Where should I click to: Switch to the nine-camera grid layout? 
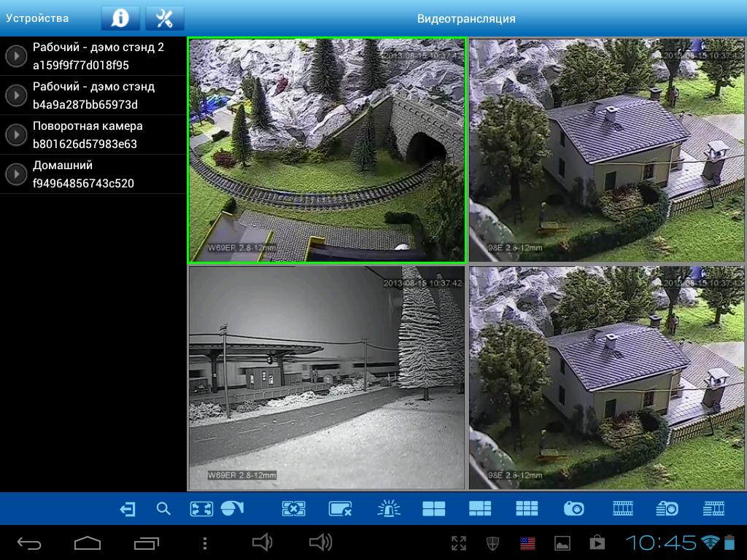coord(527,509)
